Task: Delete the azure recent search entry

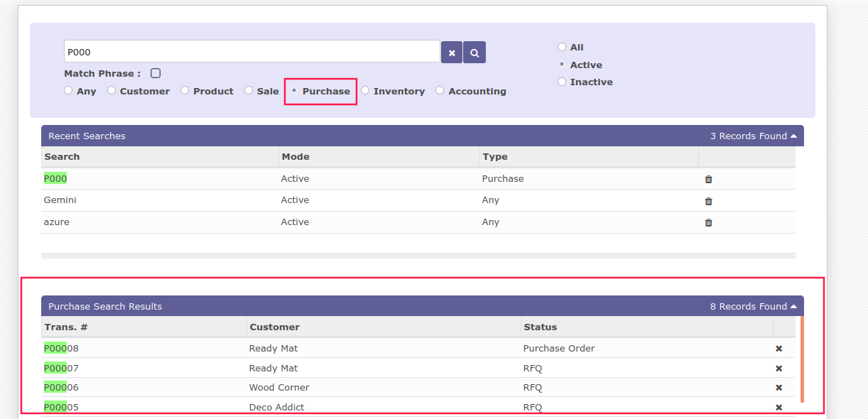Action: tap(708, 223)
